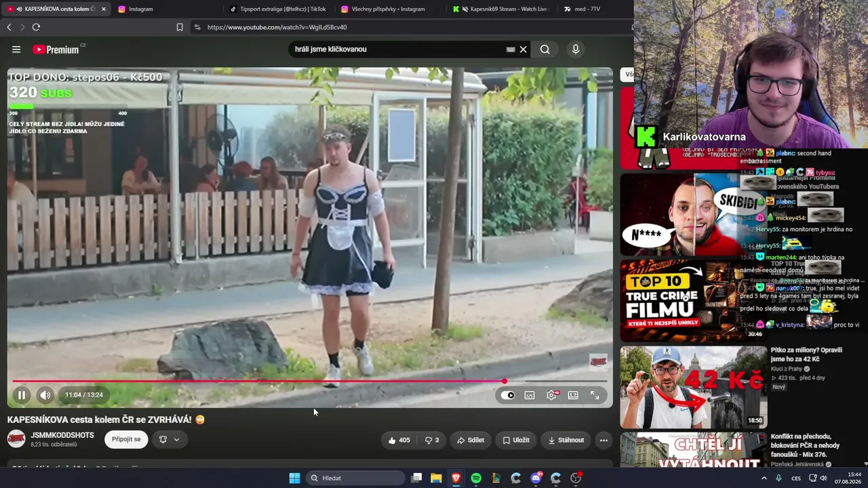Open Brave browser from the taskbar
The height and width of the screenshot is (488, 868).
(456, 478)
